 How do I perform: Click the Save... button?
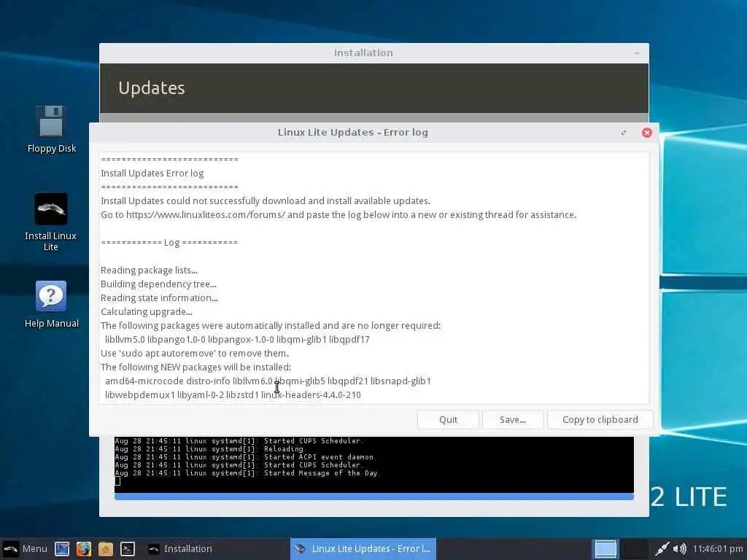tap(513, 419)
